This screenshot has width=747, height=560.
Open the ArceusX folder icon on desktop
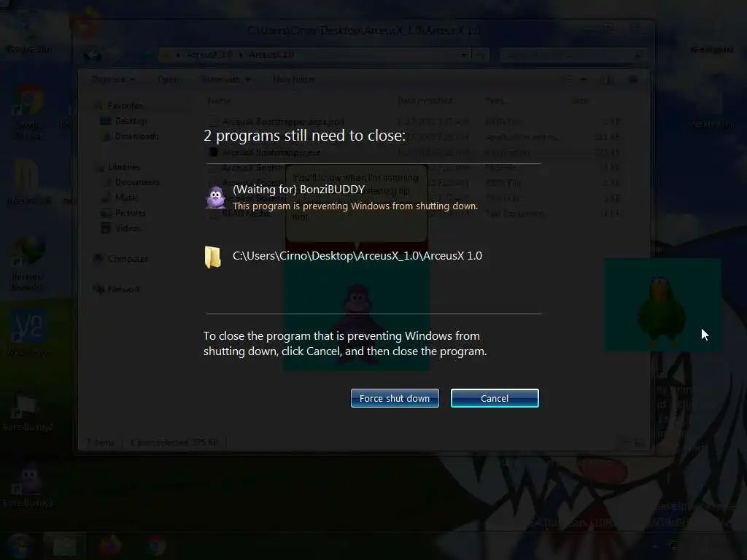[27, 182]
